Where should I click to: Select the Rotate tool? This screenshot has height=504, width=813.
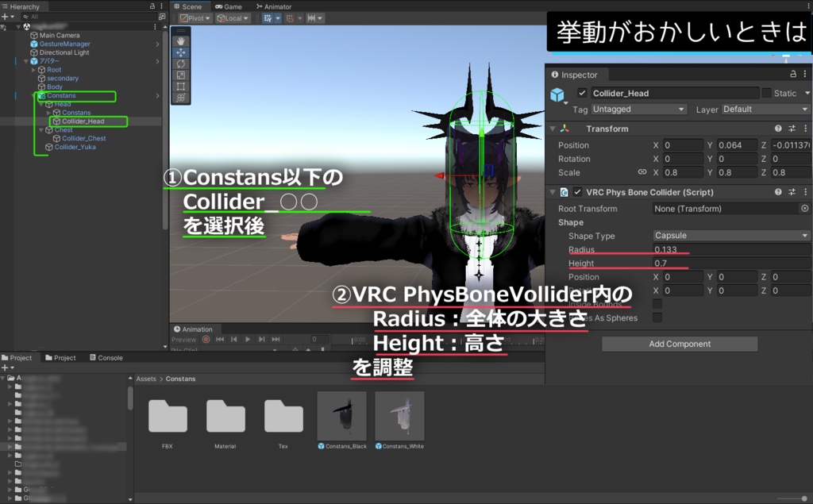(x=181, y=63)
